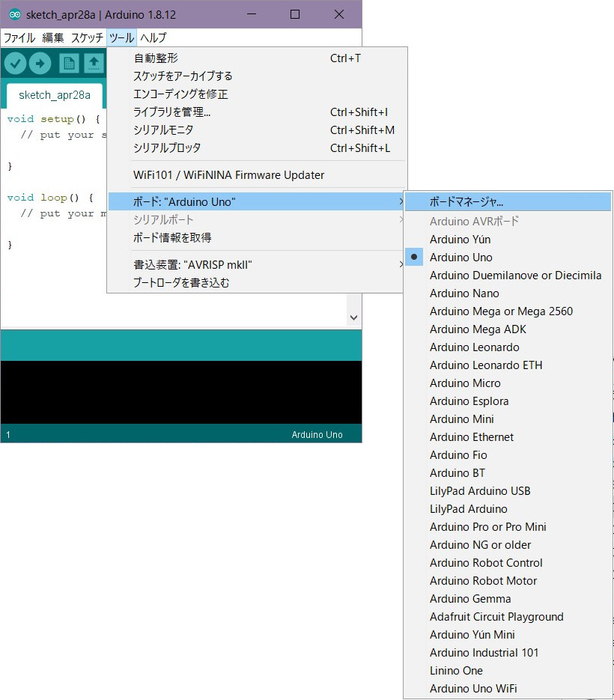Select Arduino BT board
The image size is (614, 700).
507,472
